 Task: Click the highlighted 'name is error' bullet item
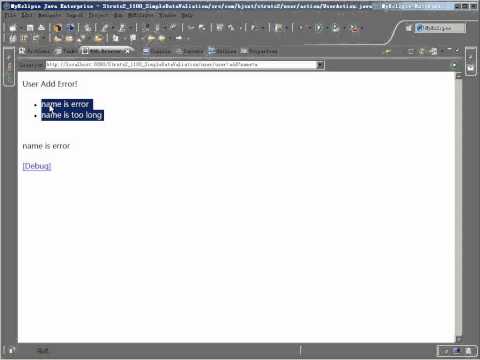[66, 104]
